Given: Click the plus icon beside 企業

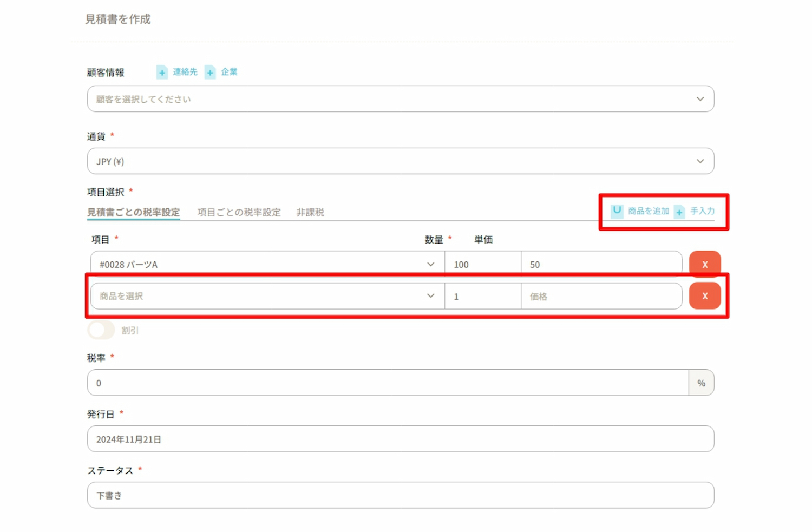Looking at the screenshot, I should [x=210, y=72].
